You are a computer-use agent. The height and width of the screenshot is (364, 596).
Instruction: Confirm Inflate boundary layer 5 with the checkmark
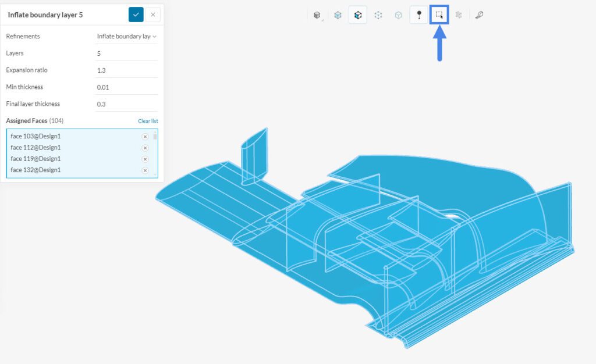click(x=136, y=14)
